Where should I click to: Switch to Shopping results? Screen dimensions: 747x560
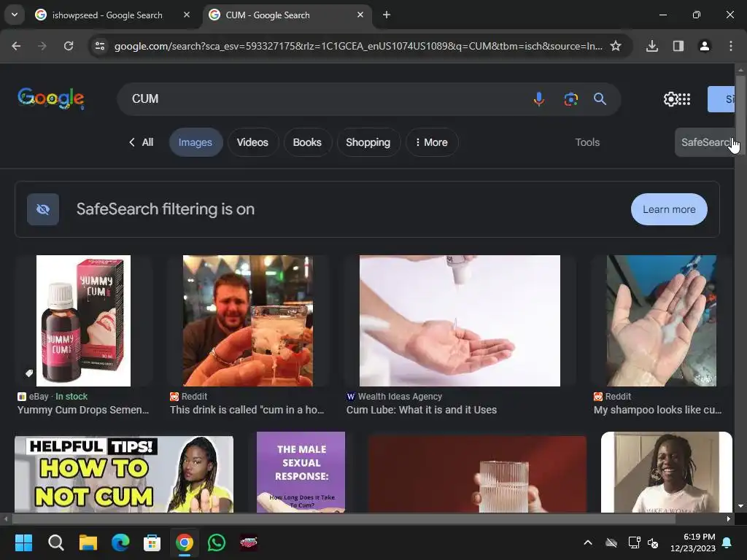[x=368, y=142]
